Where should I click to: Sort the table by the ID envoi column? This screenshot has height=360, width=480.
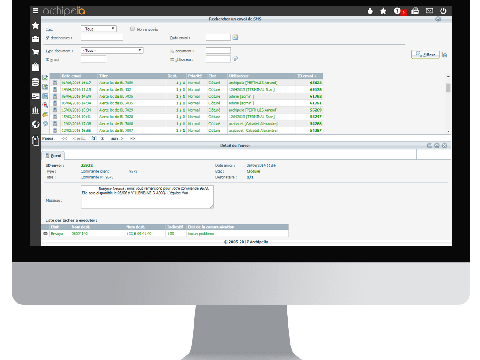tap(309, 76)
